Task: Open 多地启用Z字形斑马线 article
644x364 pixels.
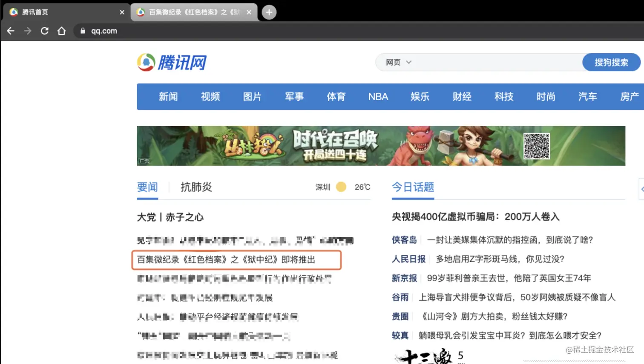Action: click(500, 259)
